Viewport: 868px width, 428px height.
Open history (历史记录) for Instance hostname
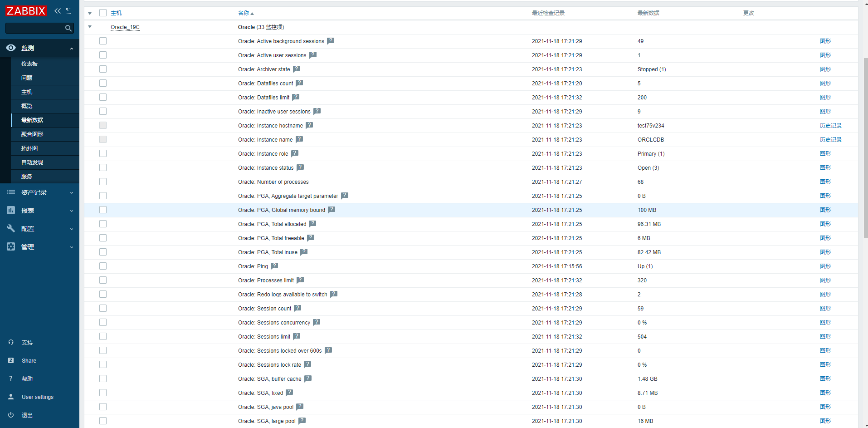[x=830, y=126]
